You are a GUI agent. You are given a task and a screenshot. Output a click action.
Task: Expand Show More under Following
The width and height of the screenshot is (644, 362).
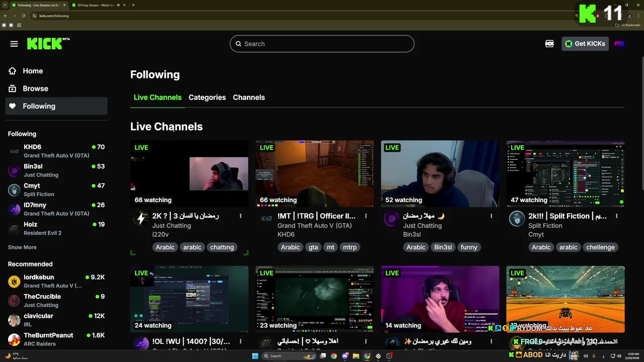tap(22, 247)
